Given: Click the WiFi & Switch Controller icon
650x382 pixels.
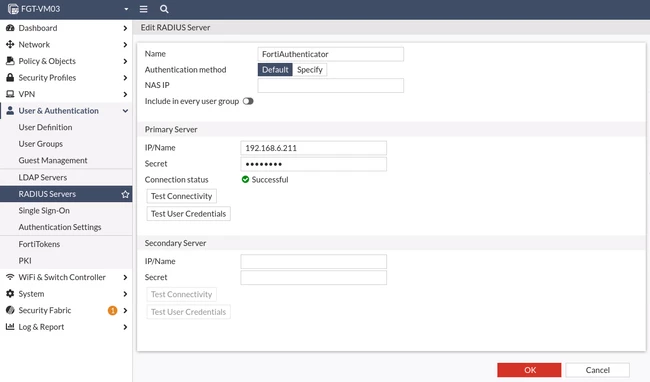Looking at the screenshot, I should click(x=10, y=277).
